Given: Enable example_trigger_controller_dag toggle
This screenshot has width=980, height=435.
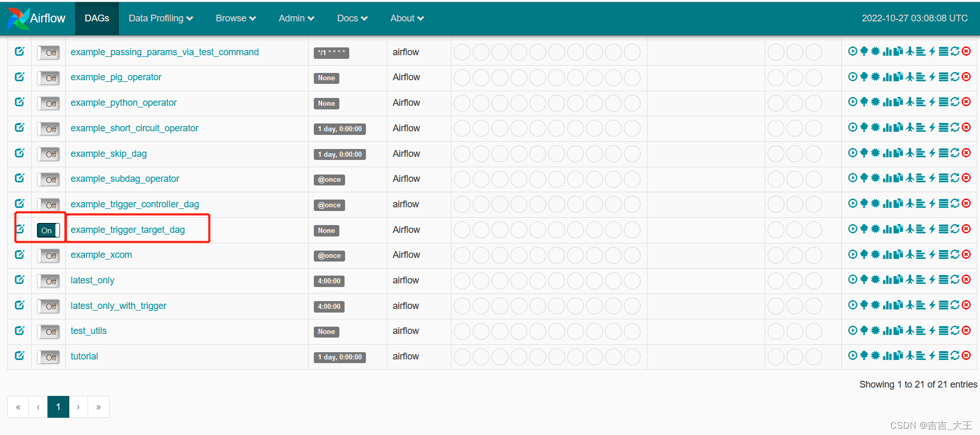Looking at the screenshot, I should point(48,205).
